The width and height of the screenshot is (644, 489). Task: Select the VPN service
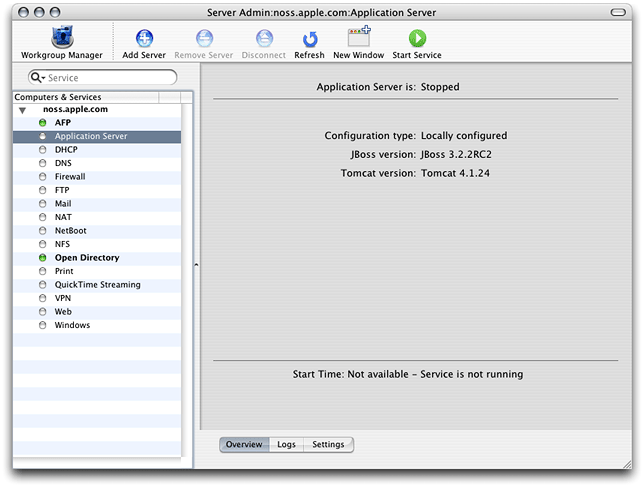(63, 298)
